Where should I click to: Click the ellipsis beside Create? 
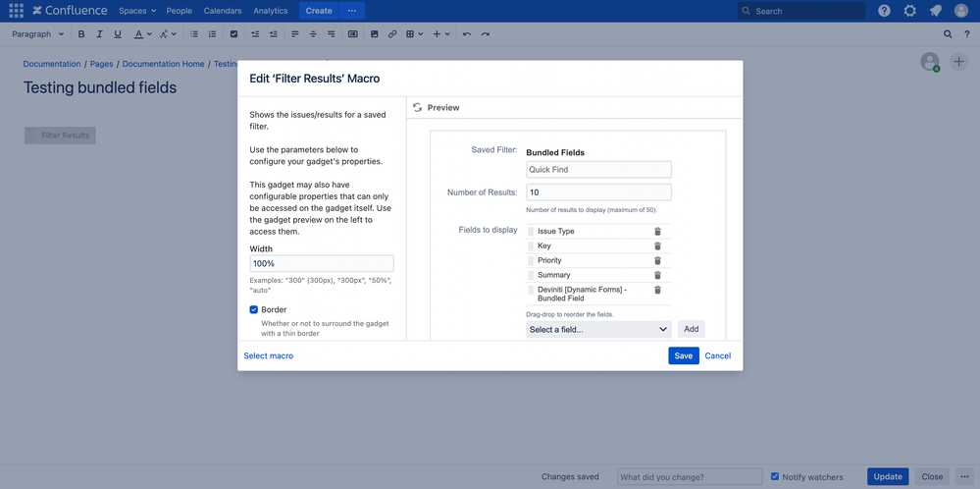(352, 11)
